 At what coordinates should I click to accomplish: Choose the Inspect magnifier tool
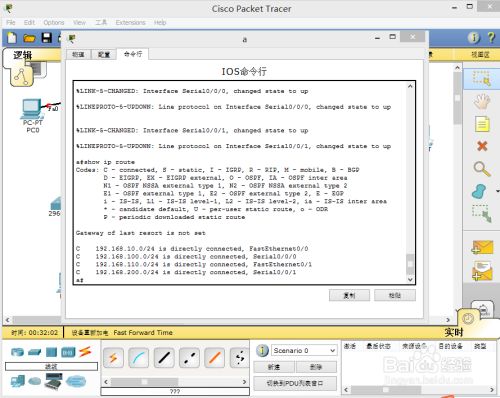[x=482, y=169]
